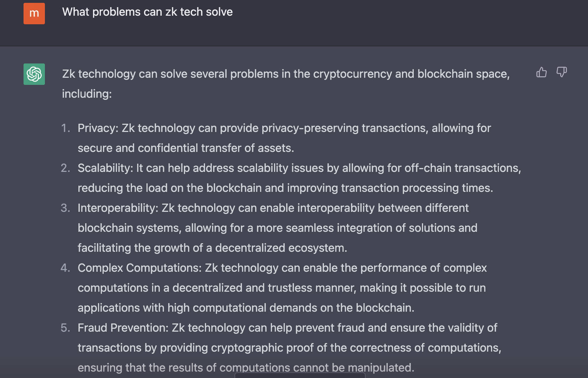Click the green ChatGPT logo avatar
Viewport: 588px width, 378px height.
[x=34, y=74]
